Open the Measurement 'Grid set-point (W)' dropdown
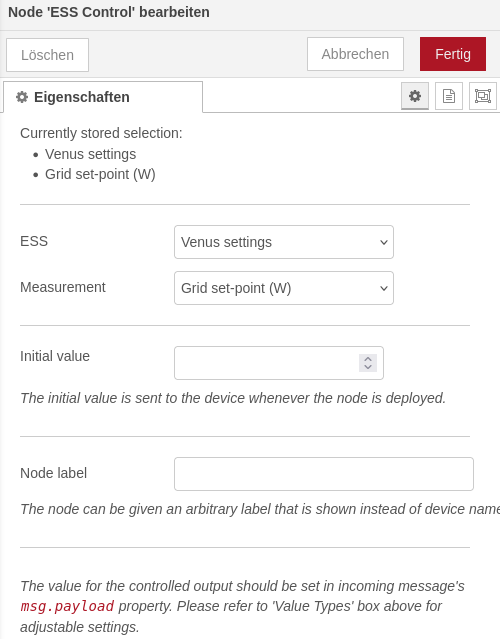 click(x=284, y=288)
